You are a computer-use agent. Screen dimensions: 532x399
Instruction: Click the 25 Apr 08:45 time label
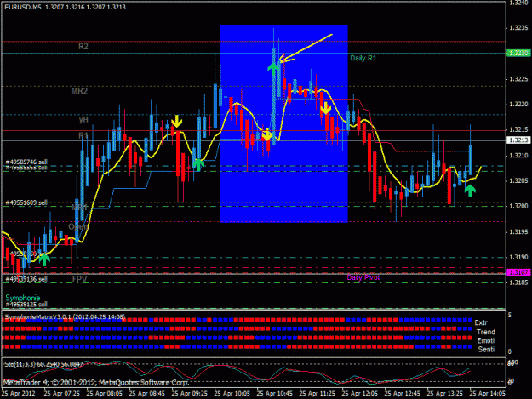coord(147,394)
